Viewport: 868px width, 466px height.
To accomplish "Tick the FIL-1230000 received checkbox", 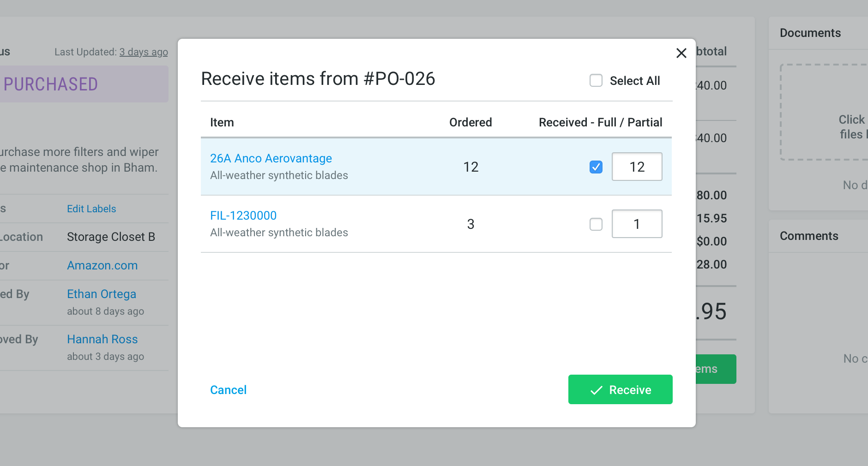I will point(596,224).
